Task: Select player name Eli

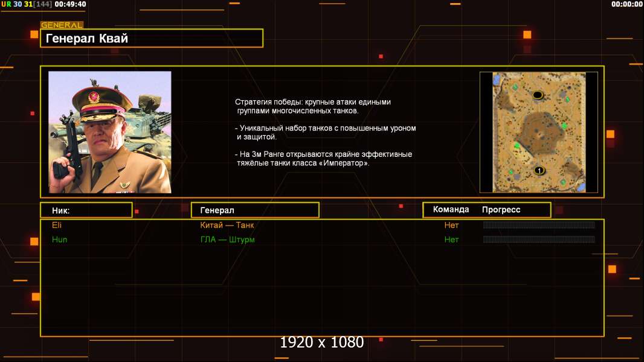Action: (57, 225)
